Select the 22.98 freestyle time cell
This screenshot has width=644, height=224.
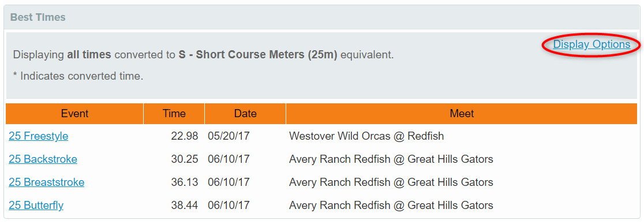click(185, 136)
